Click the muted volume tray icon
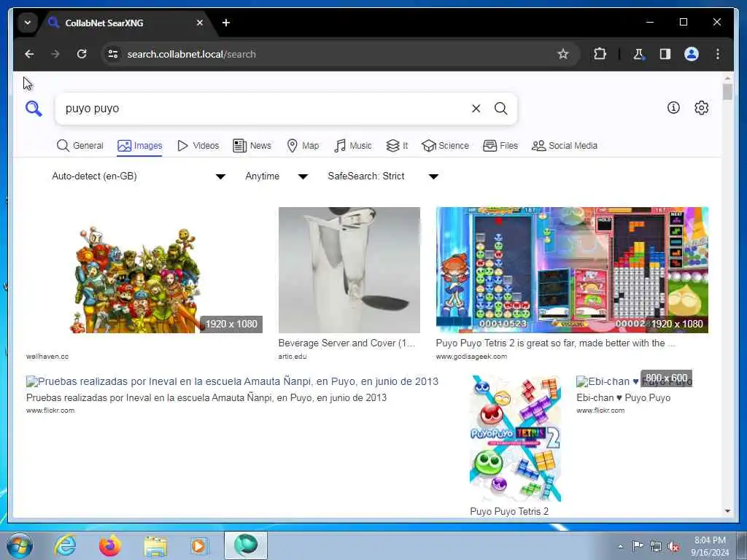The width and height of the screenshot is (747, 560). (x=673, y=547)
